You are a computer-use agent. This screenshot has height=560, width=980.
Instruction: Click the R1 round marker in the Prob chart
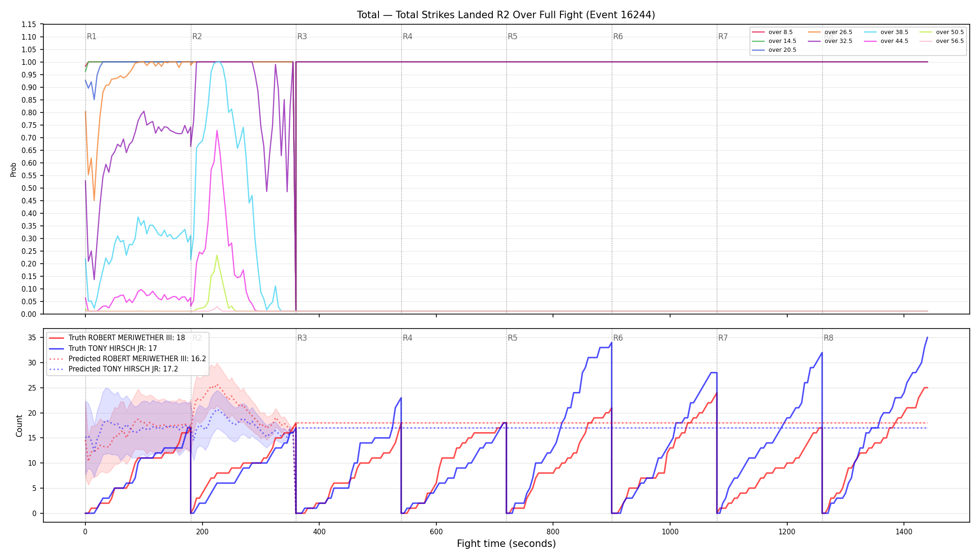tap(91, 36)
